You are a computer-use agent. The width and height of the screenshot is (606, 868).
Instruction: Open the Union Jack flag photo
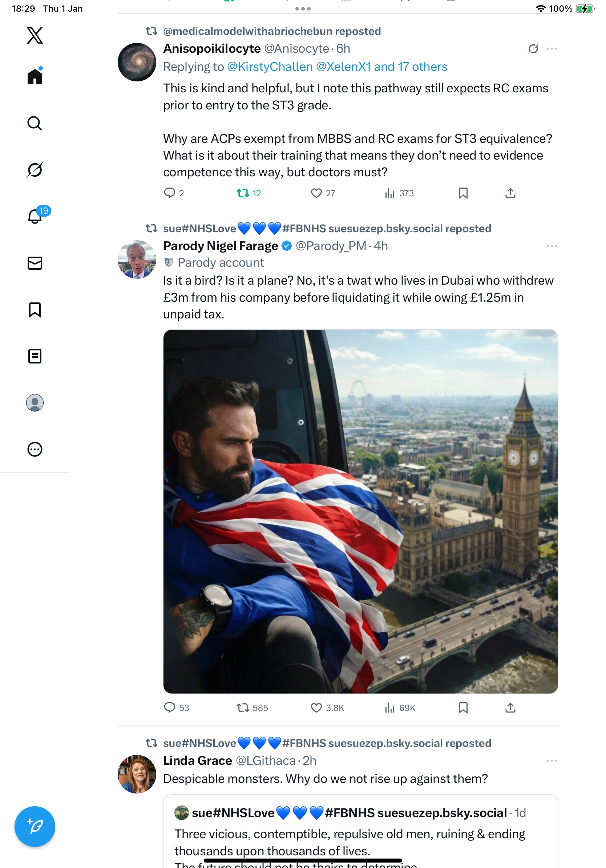tap(360, 511)
